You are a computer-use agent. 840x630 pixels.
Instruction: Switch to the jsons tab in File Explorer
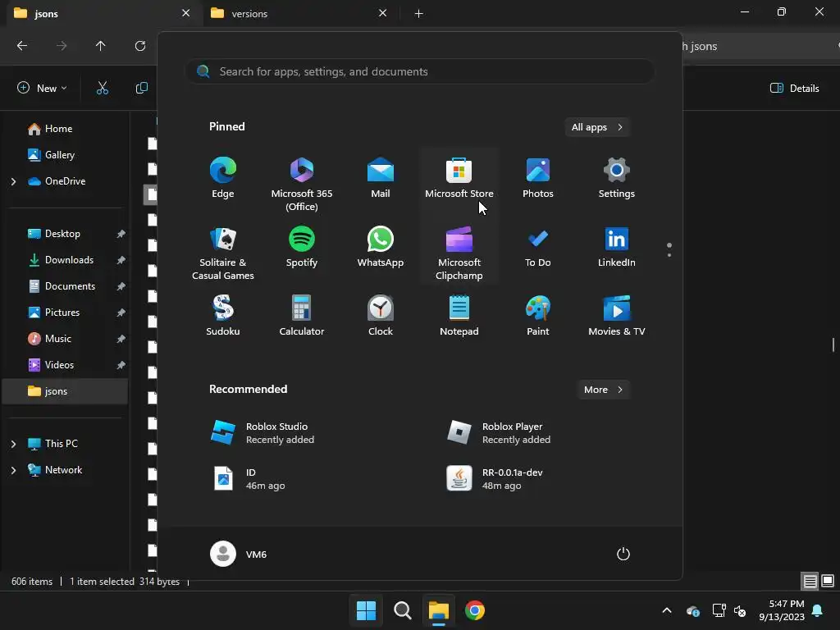point(102,13)
